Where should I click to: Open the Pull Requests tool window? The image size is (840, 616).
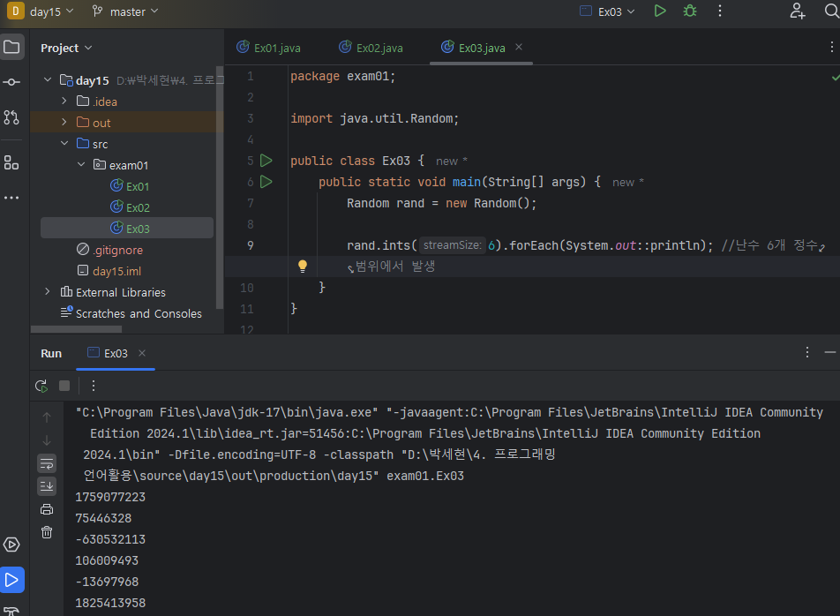tap(11, 117)
